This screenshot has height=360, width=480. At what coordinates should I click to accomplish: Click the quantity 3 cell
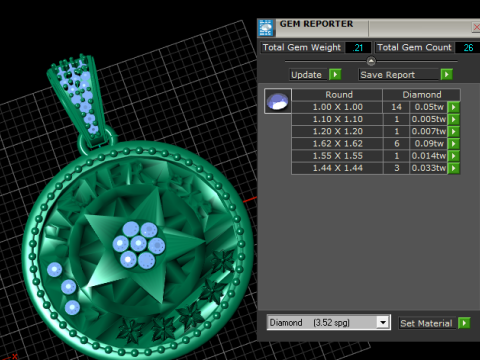pos(396,168)
